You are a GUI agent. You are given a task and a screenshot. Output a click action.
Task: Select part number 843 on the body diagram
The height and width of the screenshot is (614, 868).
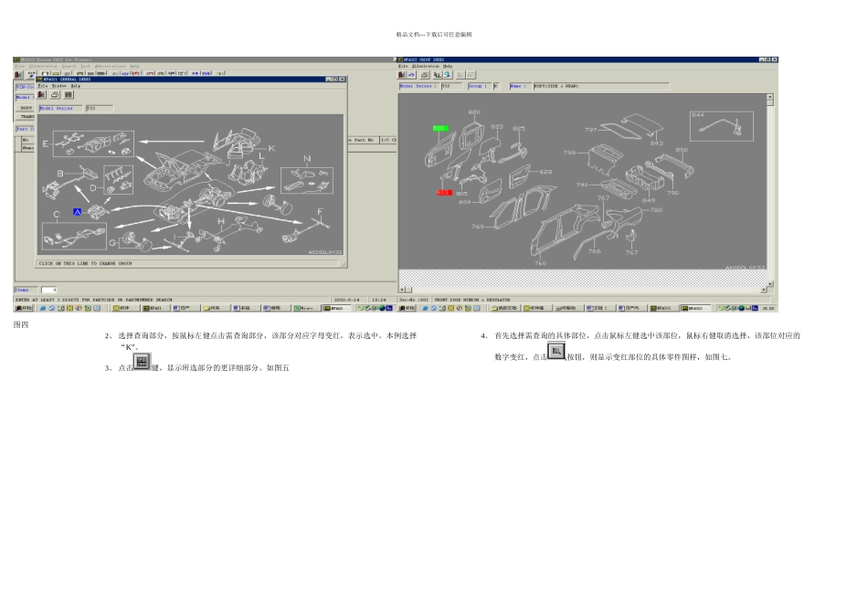[x=657, y=143]
